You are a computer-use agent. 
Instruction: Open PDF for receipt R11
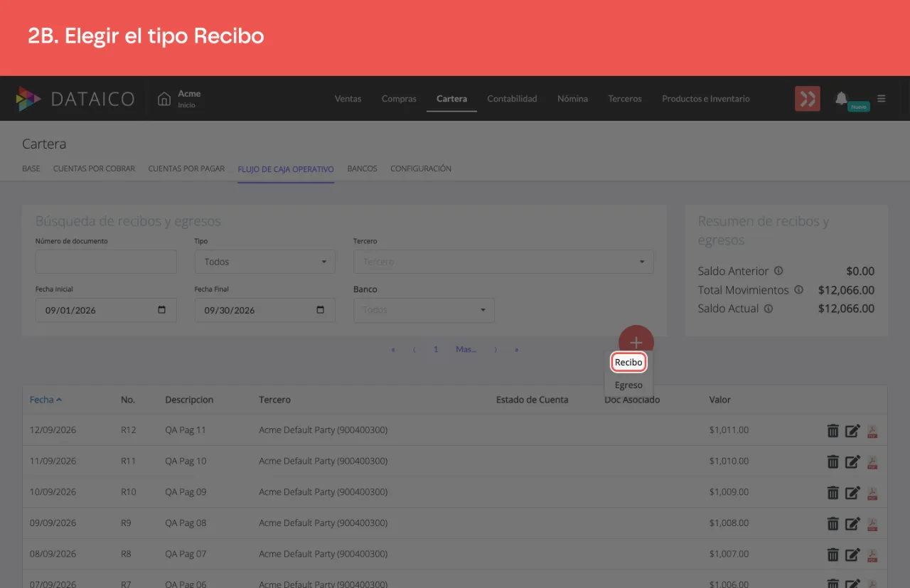872,462
